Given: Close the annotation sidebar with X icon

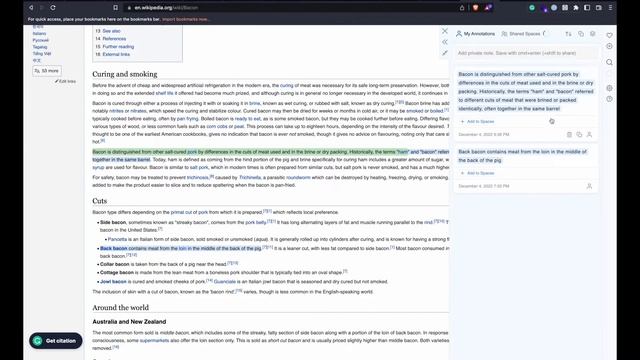Looking at the screenshot, I should [x=445, y=31].
